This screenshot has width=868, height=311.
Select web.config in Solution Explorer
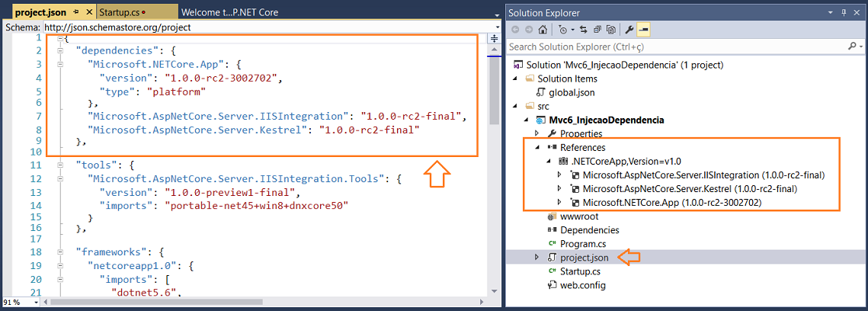pyautogui.click(x=583, y=286)
